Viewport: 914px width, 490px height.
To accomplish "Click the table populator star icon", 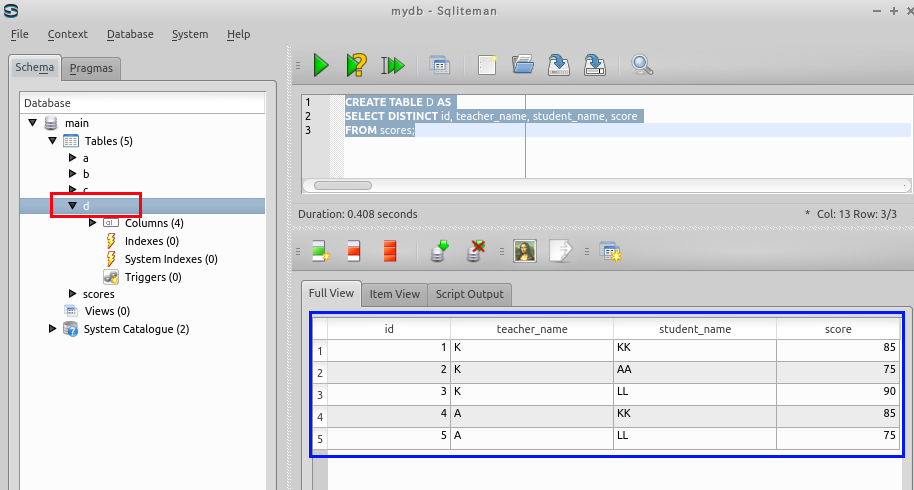I will (x=610, y=252).
